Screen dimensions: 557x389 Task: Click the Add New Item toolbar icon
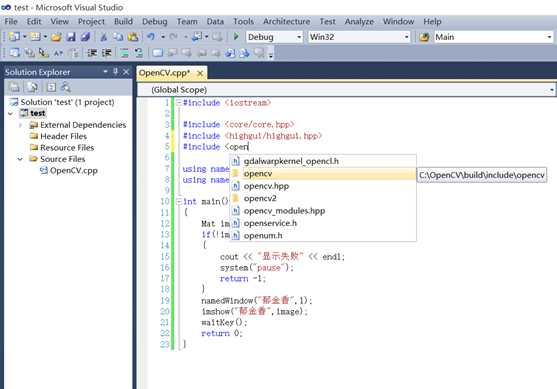[35, 37]
